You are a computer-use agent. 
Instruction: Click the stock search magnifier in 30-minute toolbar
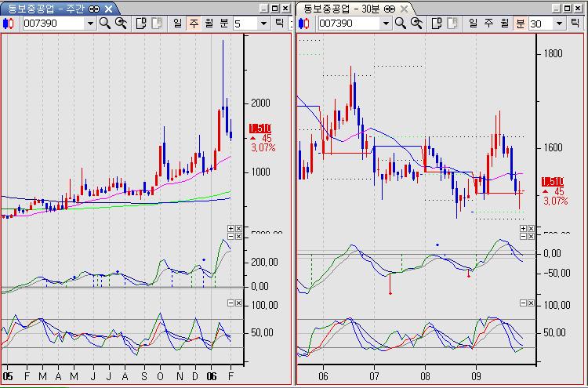(401, 24)
